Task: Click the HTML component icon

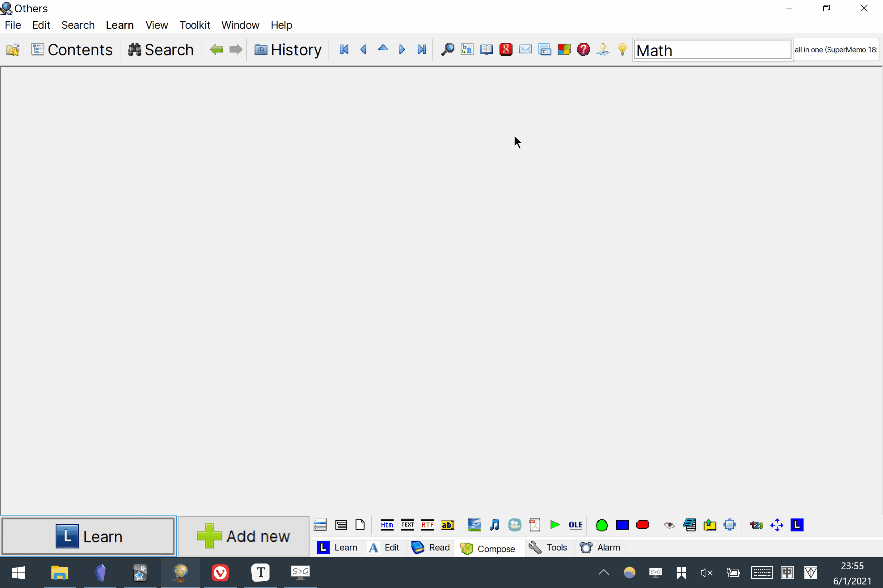Action: coord(387,525)
